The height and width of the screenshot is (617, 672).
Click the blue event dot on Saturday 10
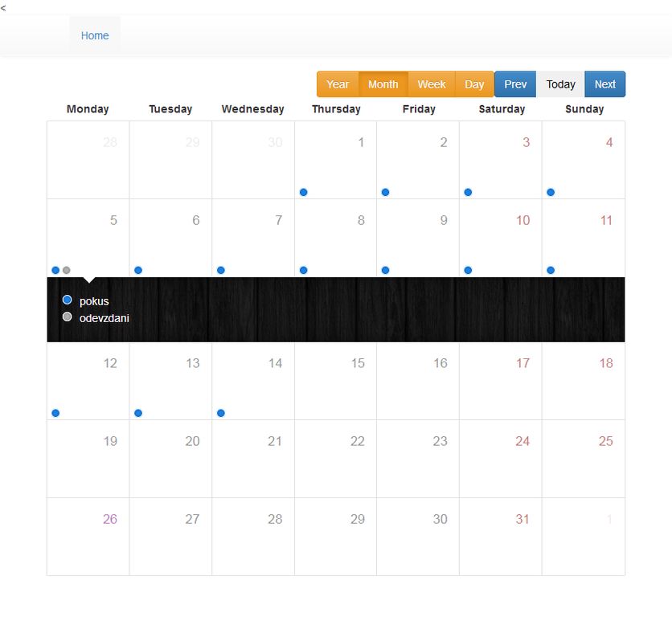point(468,270)
